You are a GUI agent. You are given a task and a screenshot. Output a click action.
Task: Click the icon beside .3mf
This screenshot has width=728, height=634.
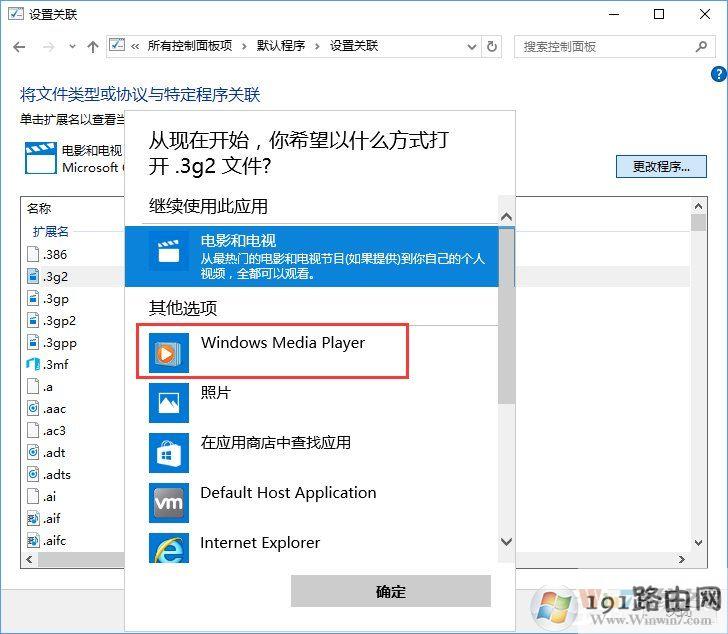[x=33, y=364]
